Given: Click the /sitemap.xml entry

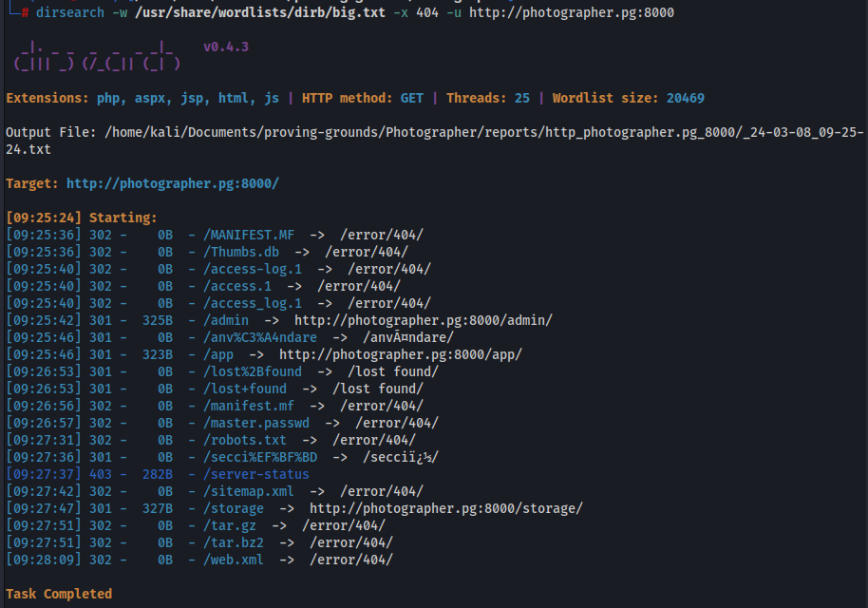Looking at the screenshot, I should [248, 491].
